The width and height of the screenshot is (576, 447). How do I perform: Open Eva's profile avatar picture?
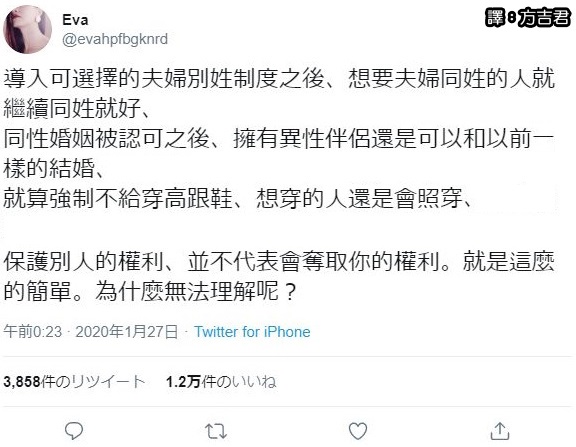click(28, 29)
